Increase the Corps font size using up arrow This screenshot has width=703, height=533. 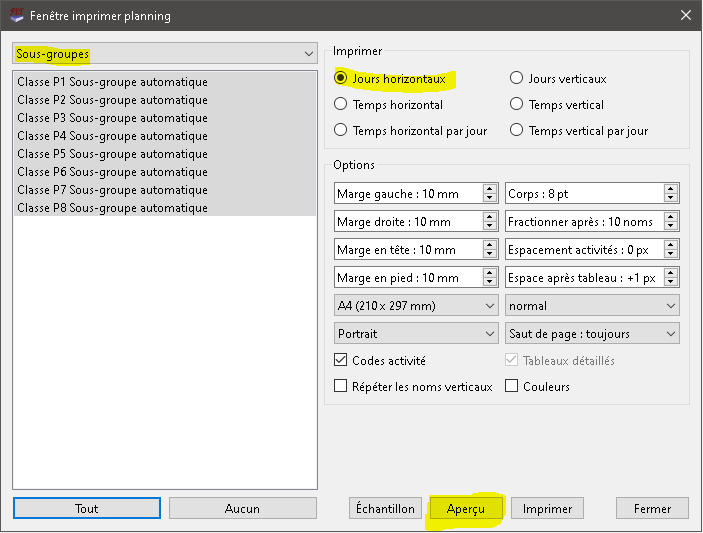tap(670, 189)
